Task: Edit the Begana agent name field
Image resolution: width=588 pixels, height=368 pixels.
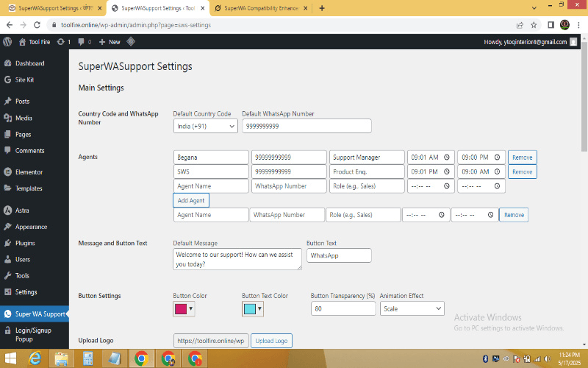Action: (211, 158)
